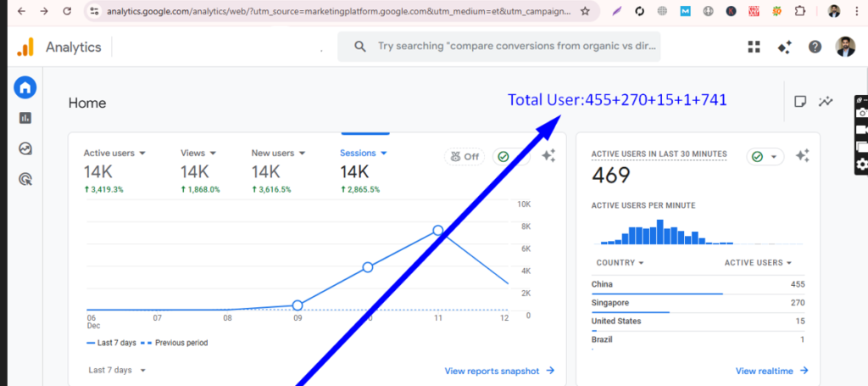Select the New users metric tab
This screenshot has height=386, width=868.
point(278,153)
